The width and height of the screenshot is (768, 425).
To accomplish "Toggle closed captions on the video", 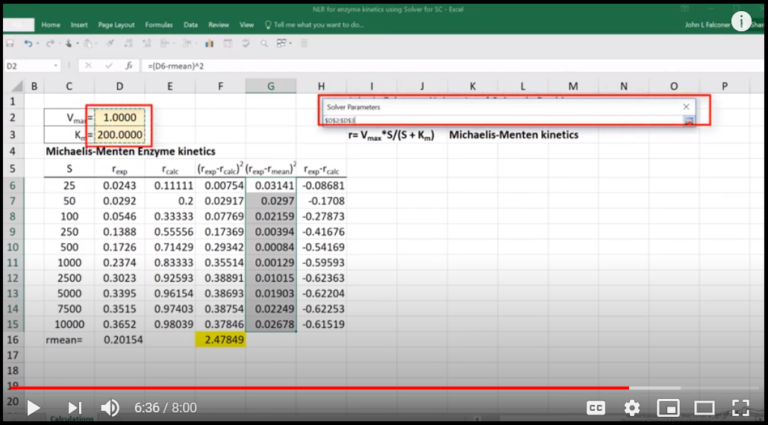I will pos(595,407).
